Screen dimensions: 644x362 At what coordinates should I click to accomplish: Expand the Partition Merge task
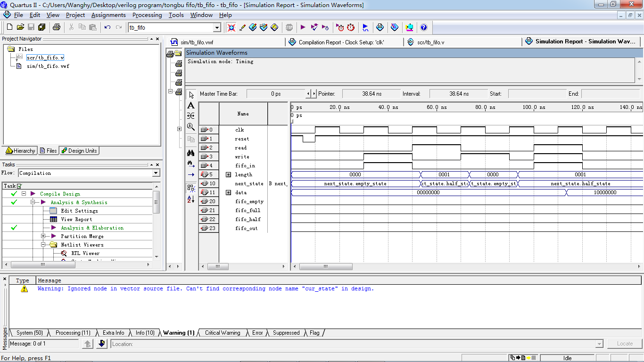[43, 236]
